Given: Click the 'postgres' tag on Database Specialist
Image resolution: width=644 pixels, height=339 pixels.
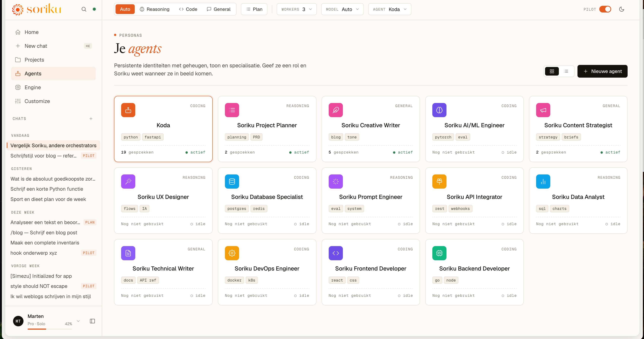Looking at the screenshot, I should tap(237, 209).
